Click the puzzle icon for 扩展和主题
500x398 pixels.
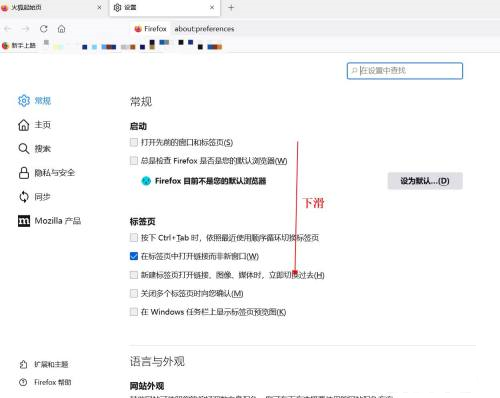tap(23, 364)
